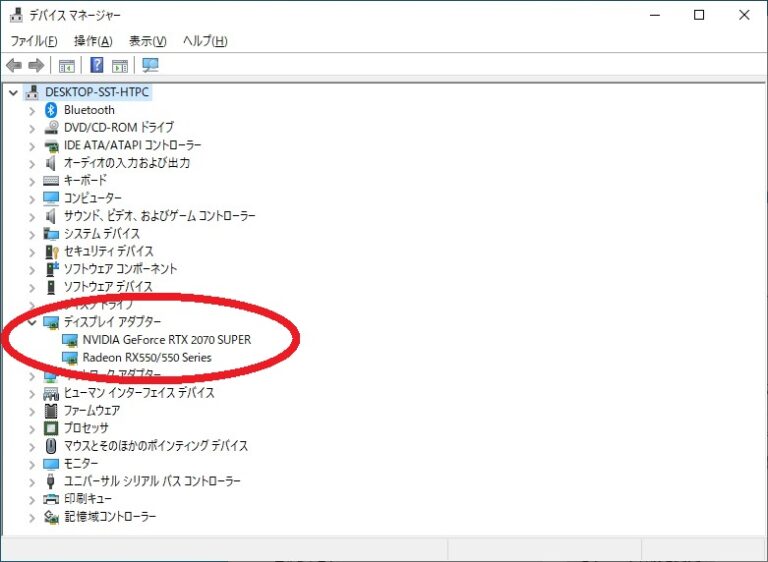Viewport: 768px width, 562px height.
Task: Click the プロセッサ chip icon
Action: pyautogui.click(x=52, y=428)
